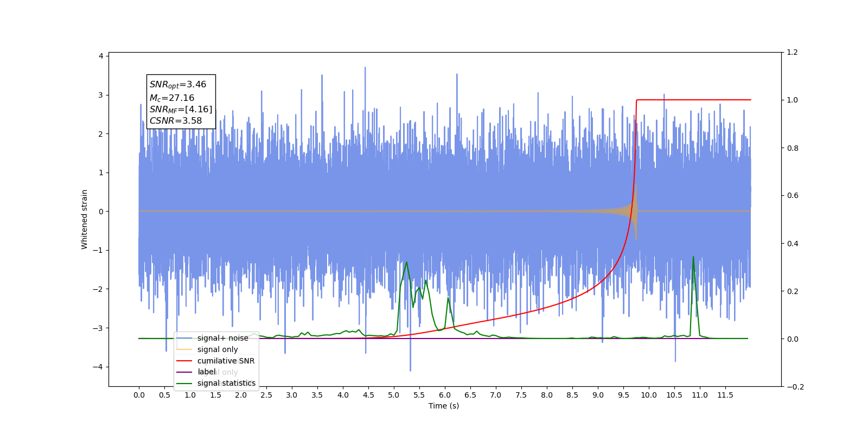The image size is (868, 434).
Task: Click the −0.2 tick on the right axis
Action: pyautogui.click(x=795, y=387)
